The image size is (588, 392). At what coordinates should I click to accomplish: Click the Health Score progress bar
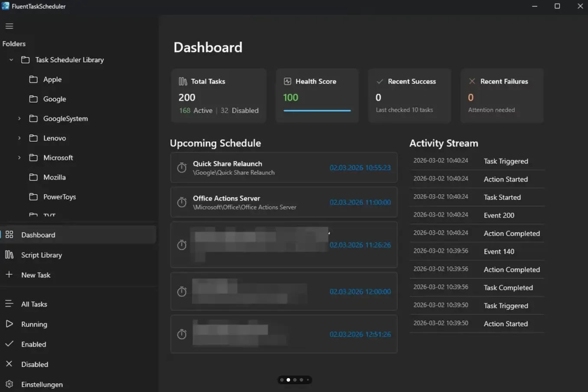point(317,111)
